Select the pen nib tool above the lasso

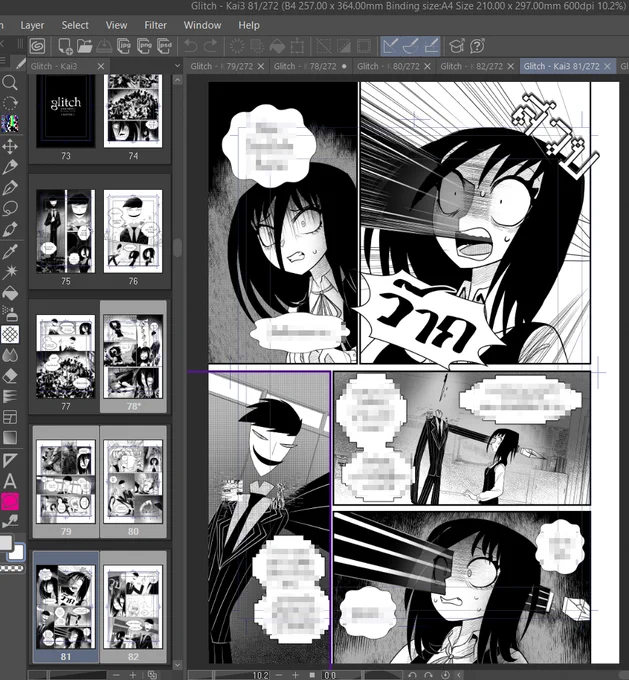pos(10,188)
